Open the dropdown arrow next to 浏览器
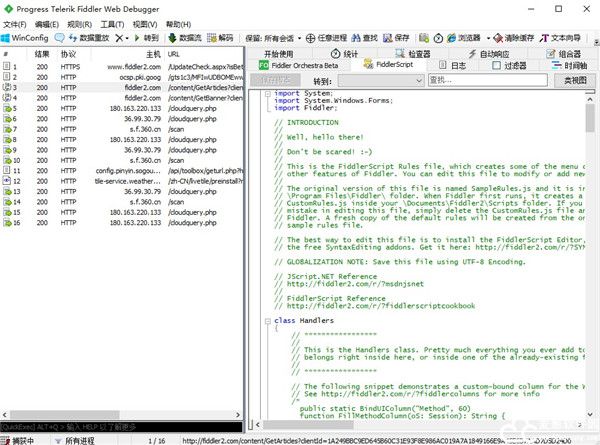 click(488, 38)
